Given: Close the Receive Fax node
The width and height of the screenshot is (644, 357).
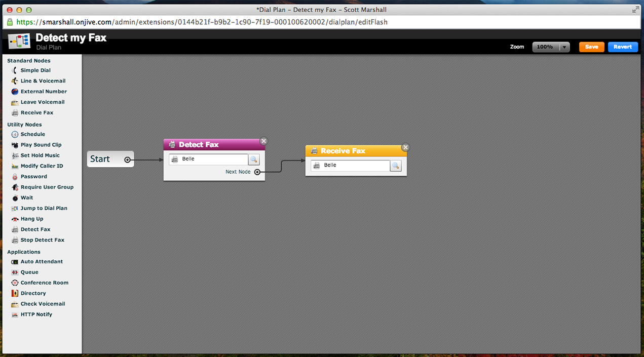Looking at the screenshot, I should (405, 147).
